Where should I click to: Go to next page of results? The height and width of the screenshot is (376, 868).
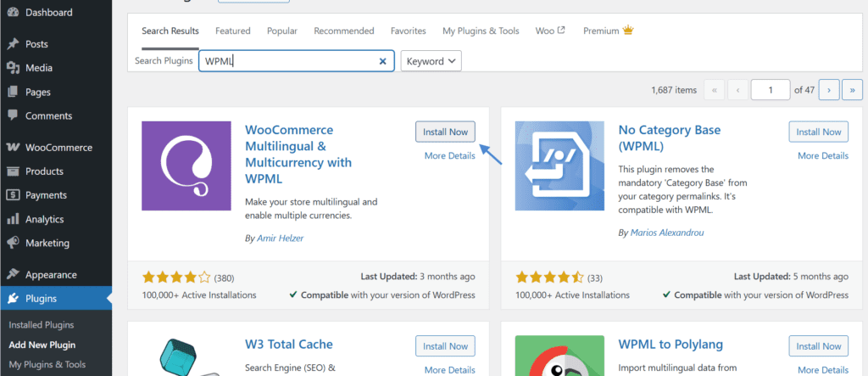[829, 90]
